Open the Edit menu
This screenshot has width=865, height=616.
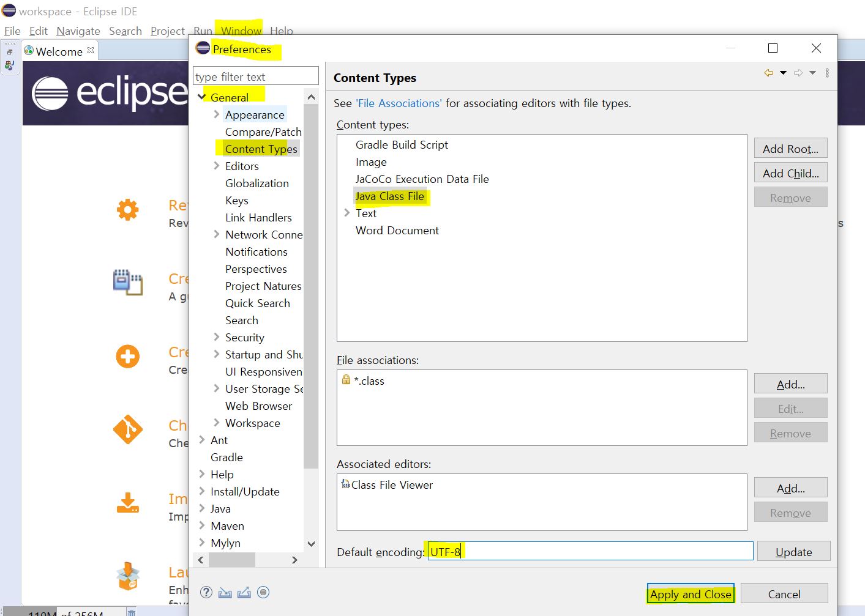point(38,31)
